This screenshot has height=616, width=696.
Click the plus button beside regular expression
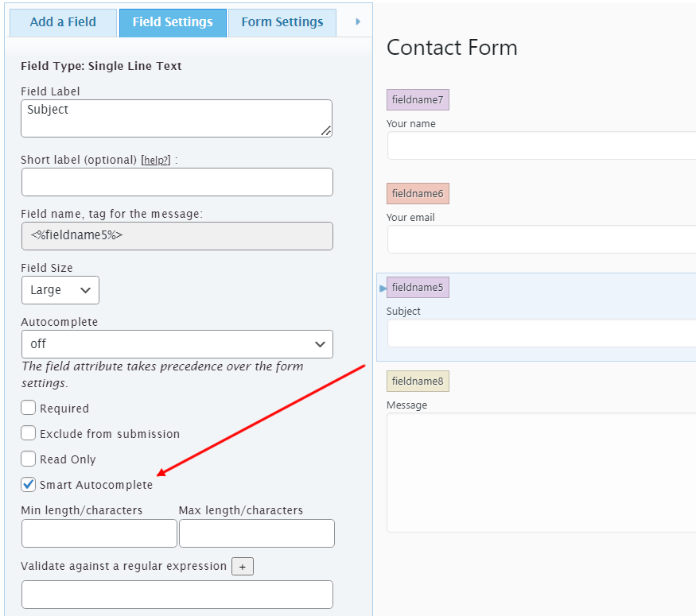click(x=243, y=567)
